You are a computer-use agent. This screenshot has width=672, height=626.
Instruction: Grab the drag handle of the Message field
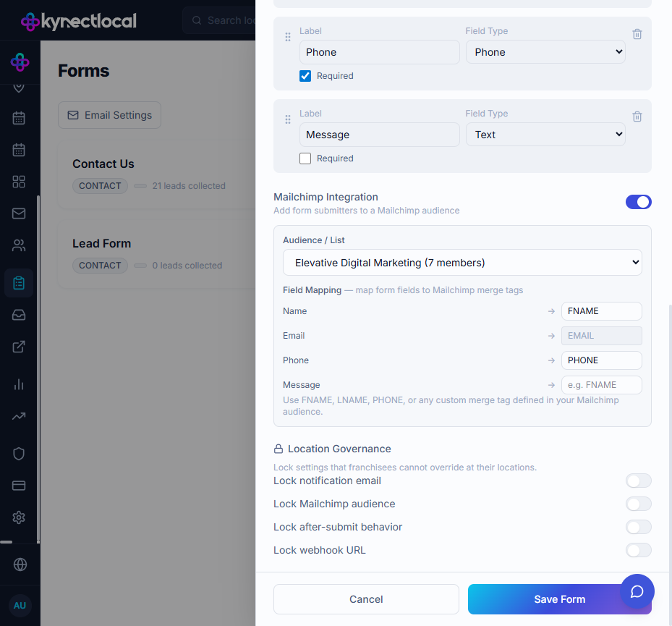click(288, 119)
